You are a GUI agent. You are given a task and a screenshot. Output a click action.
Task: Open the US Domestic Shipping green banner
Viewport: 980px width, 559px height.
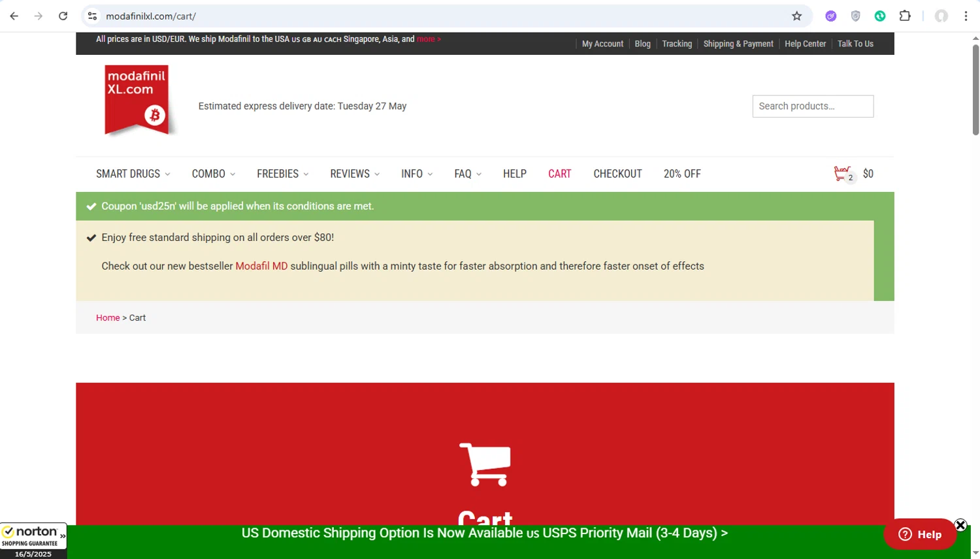coord(485,533)
